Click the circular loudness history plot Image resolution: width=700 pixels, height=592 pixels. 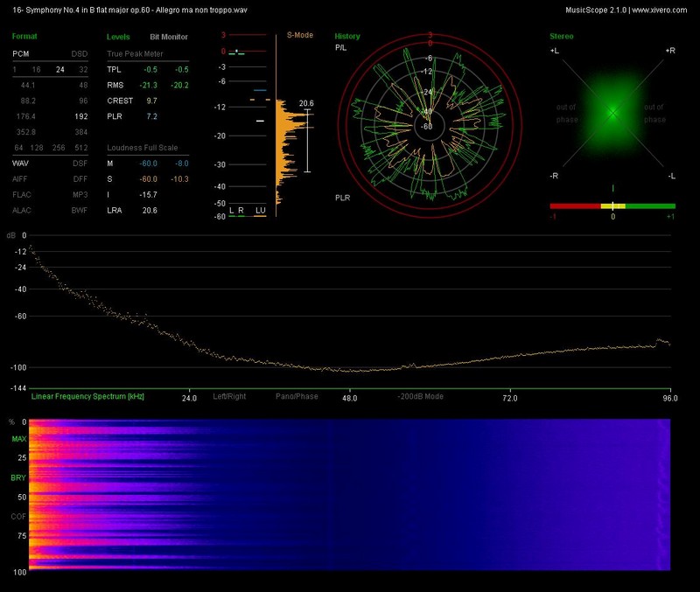pos(430,125)
